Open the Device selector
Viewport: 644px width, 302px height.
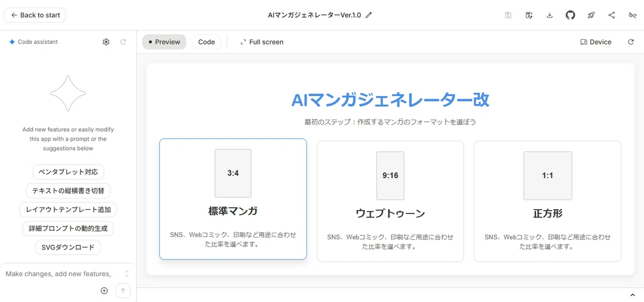(596, 42)
